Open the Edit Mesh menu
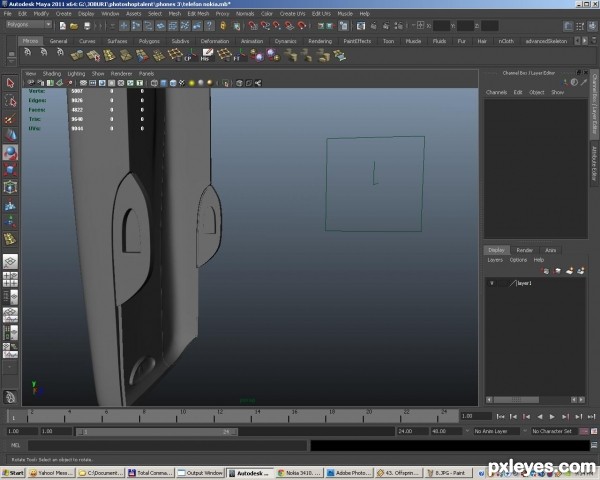 coord(198,14)
